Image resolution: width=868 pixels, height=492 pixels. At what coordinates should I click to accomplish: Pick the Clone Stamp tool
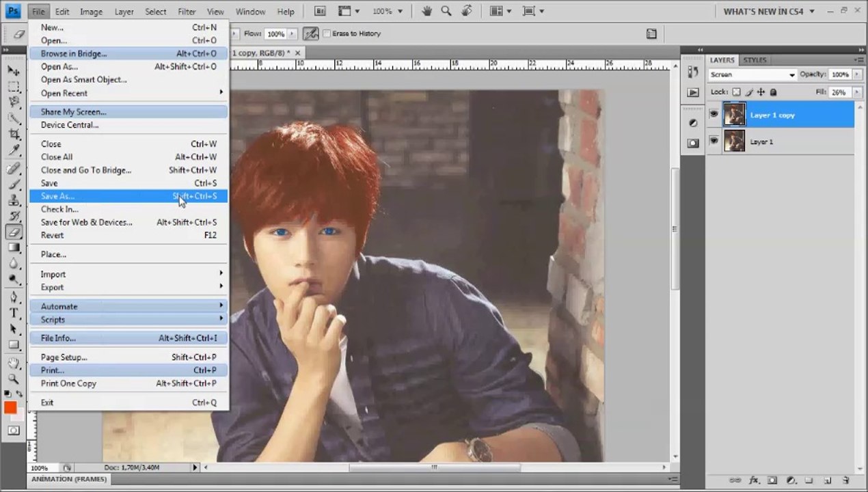pyautogui.click(x=14, y=200)
